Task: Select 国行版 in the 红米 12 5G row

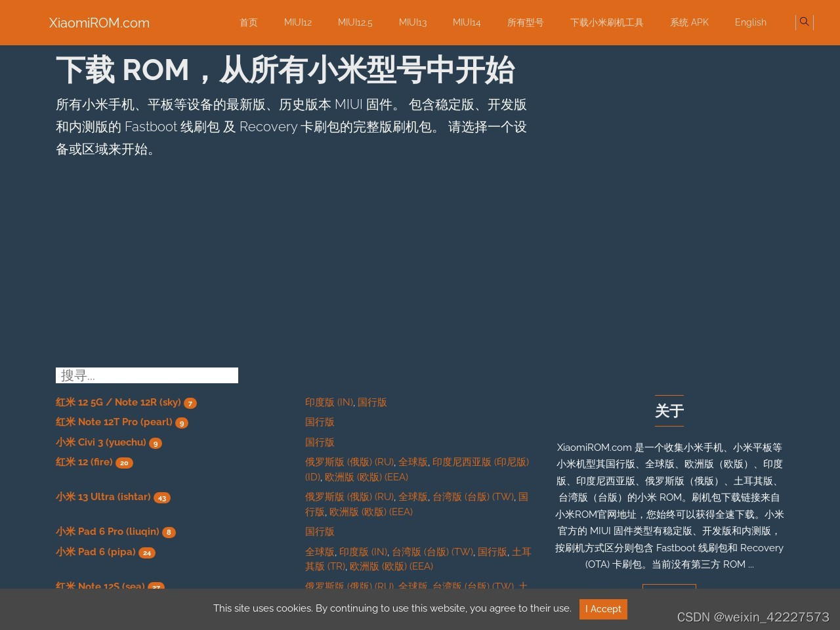Action: click(372, 402)
